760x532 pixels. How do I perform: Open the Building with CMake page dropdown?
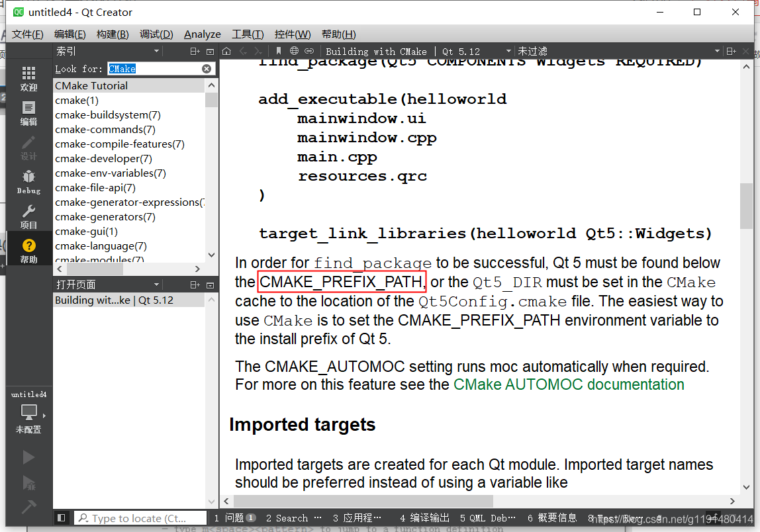point(508,52)
